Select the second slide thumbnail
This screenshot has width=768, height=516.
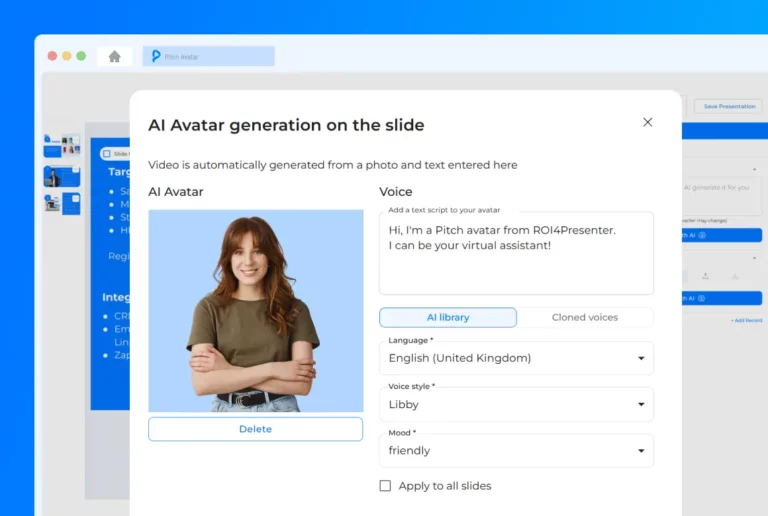(x=61, y=176)
